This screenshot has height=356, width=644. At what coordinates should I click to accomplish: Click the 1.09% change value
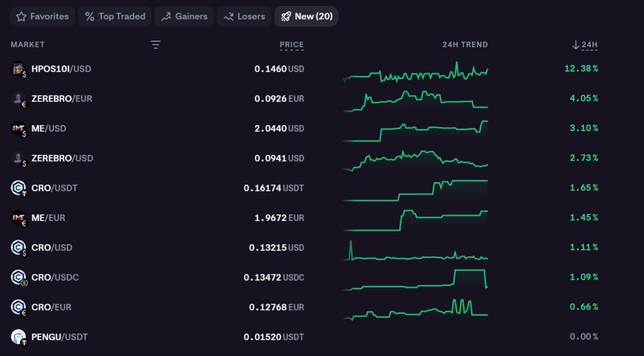point(584,277)
